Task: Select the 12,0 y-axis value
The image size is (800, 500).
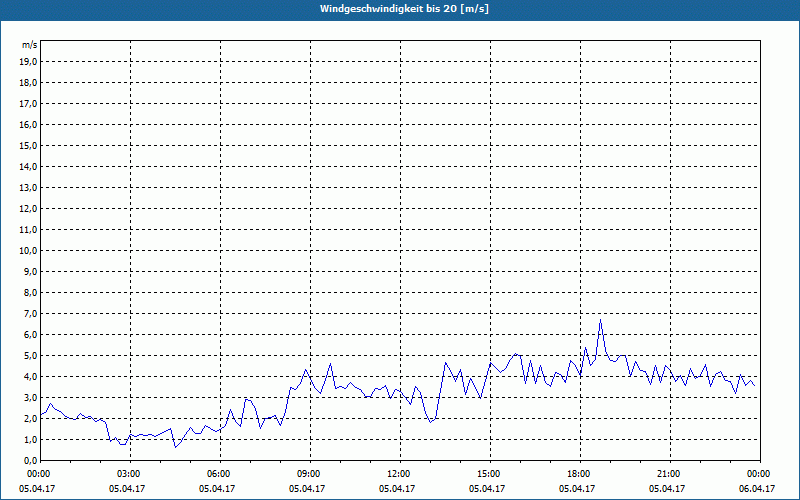Action: click(29, 209)
